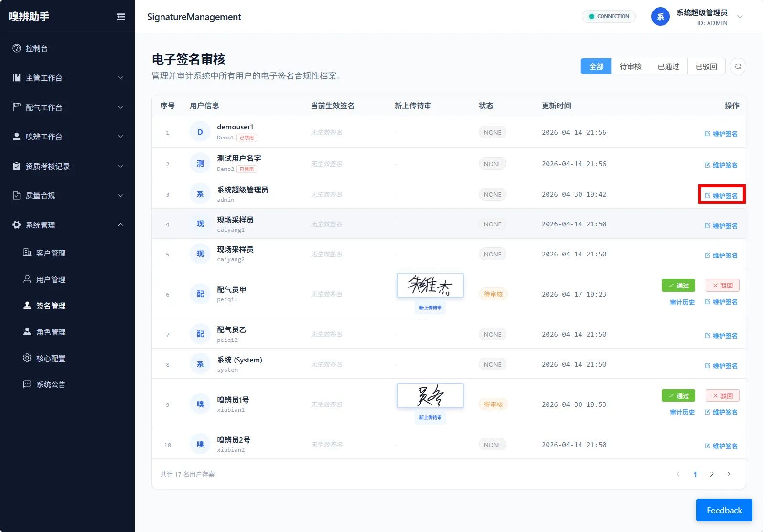Expand the 主管工作台 submenu chevron

(120, 78)
